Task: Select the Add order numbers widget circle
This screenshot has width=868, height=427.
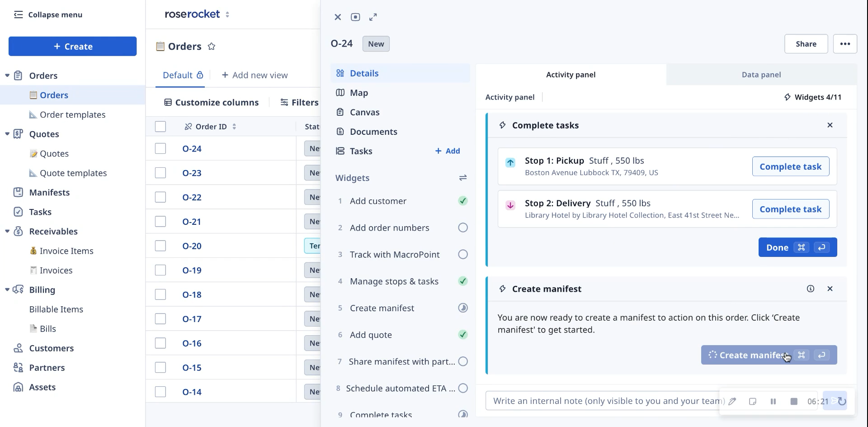Action: pyautogui.click(x=463, y=228)
